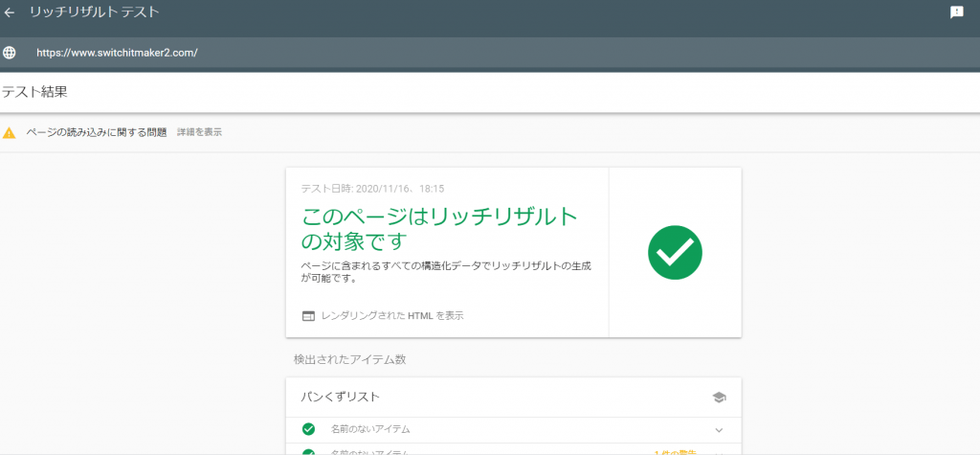
Task: Click the テスト日時 timestamp text
Action: [x=372, y=189]
